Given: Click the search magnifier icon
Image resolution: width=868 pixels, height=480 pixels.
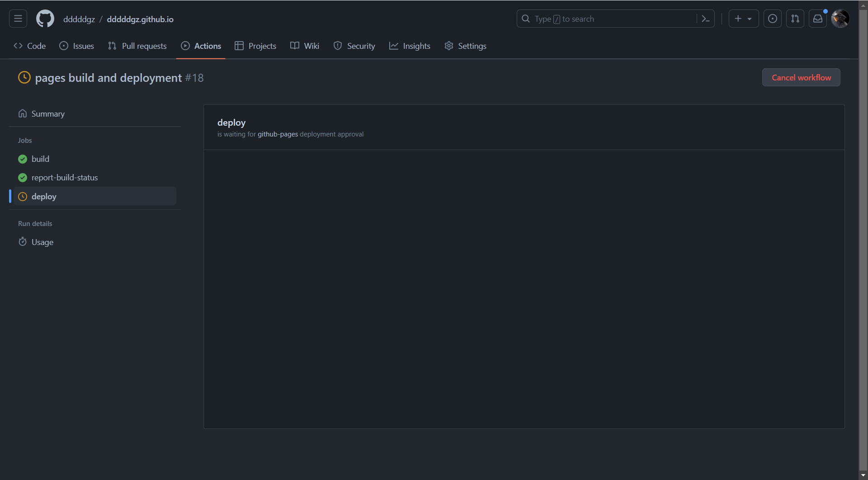Looking at the screenshot, I should [x=526, y=19].
